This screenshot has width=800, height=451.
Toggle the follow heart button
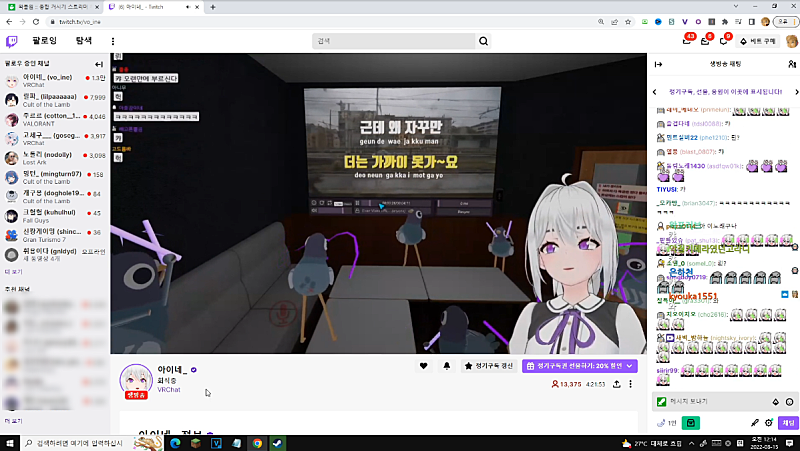click(423, 366)
